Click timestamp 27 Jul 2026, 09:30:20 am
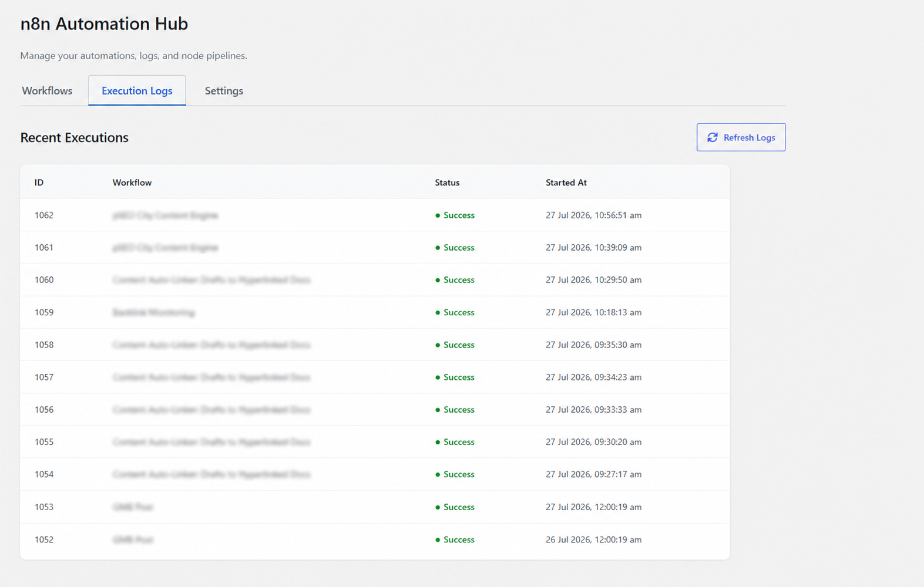Screen dimensions: 924x587 pos(593,442)
